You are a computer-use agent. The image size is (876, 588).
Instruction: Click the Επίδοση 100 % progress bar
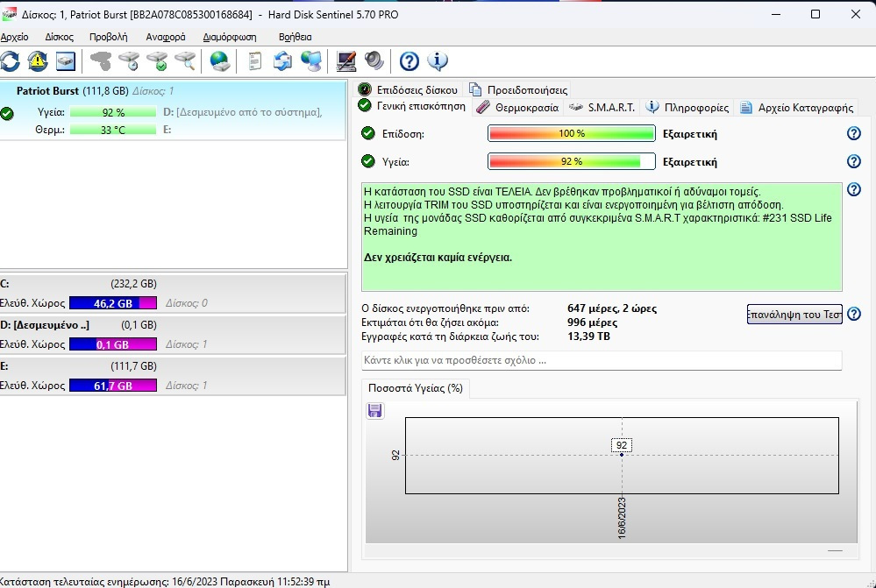point(572,133)
